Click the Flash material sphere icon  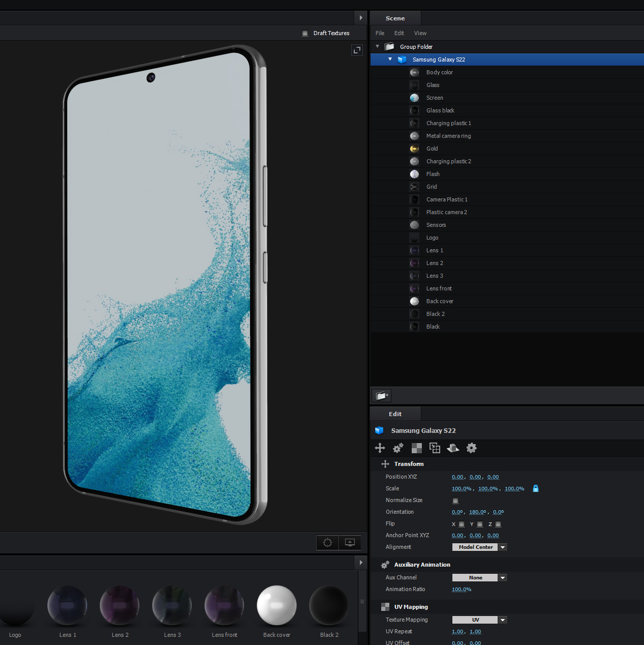[x=415, y=174]
